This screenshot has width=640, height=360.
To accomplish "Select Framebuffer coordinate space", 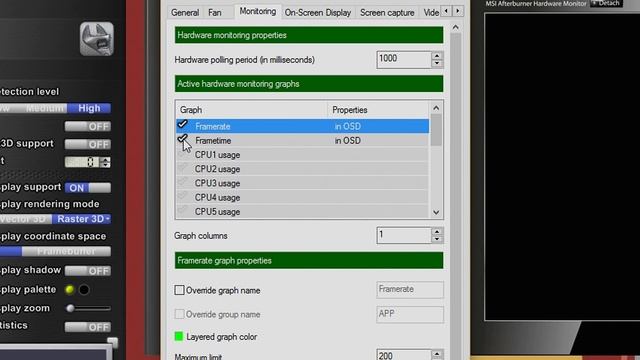I will tap(66, 251).
